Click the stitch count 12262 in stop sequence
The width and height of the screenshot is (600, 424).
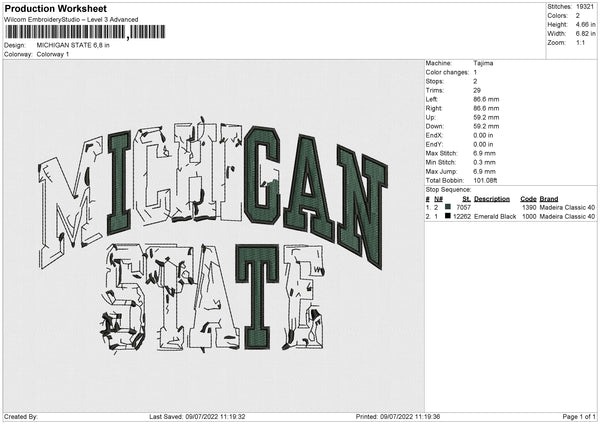pyautogui.click(x=462, y=217)
